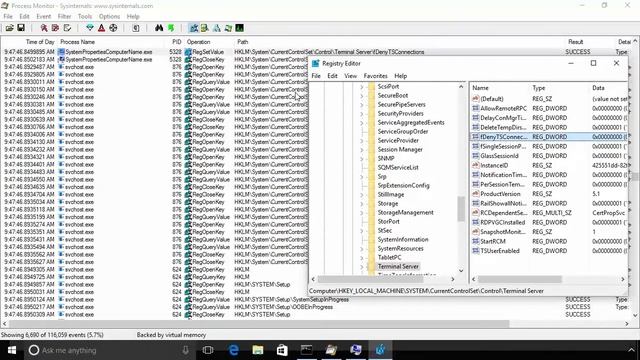
Task: Open Task View from the taskbar
Action: (x=208, y=350)
